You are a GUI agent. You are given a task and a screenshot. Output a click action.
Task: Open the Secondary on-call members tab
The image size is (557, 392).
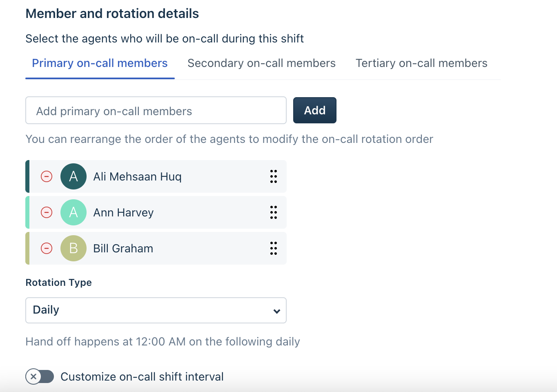click(x=261, y=63)
